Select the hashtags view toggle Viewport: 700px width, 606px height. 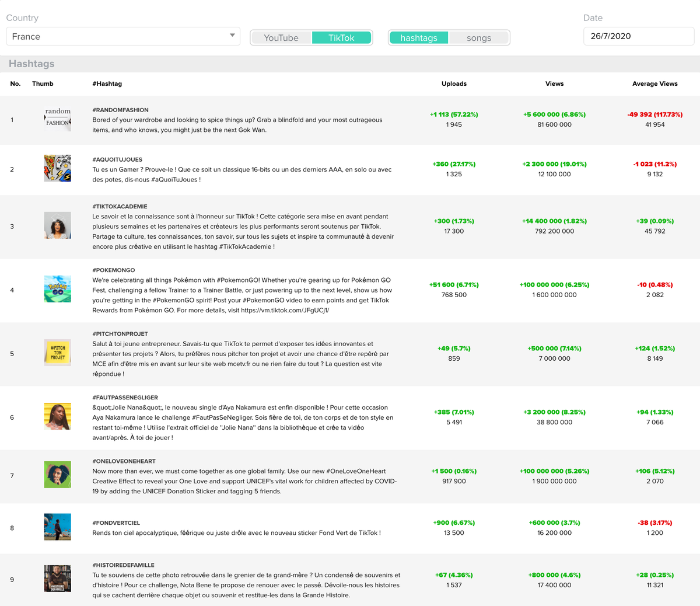click(x=419, y=38)
